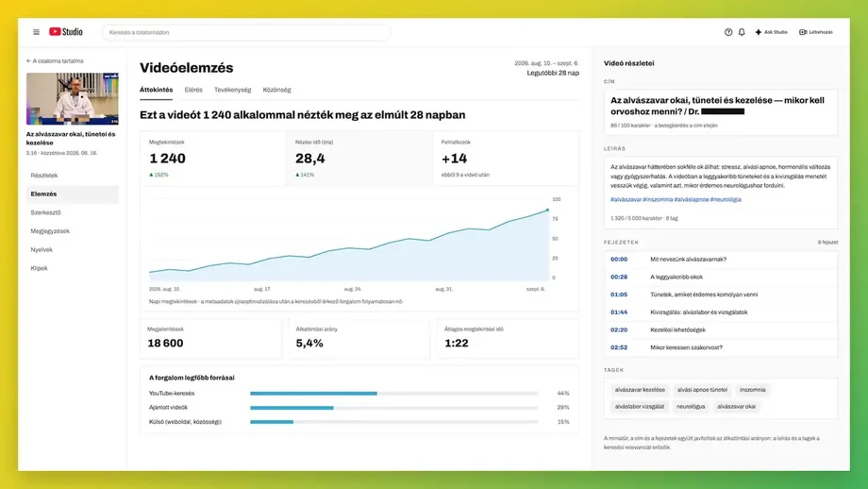Viewport: 868px width, 489px height.
Task: Switch to the Közönség tab
Action: [276, 90]
